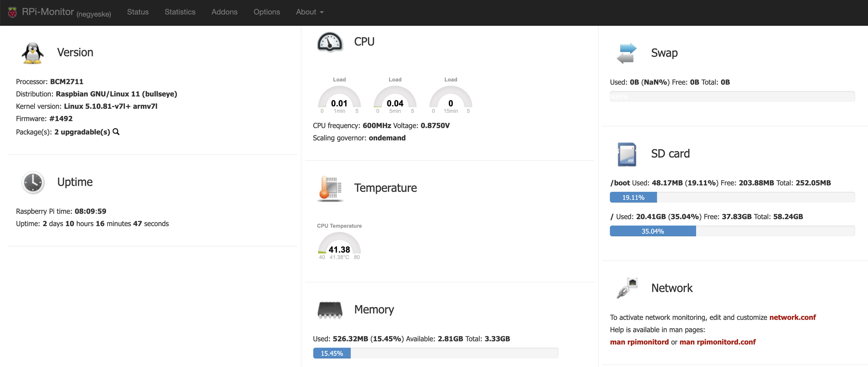
Task: Open the network.conf link
Action: click(x=792, y=317)
